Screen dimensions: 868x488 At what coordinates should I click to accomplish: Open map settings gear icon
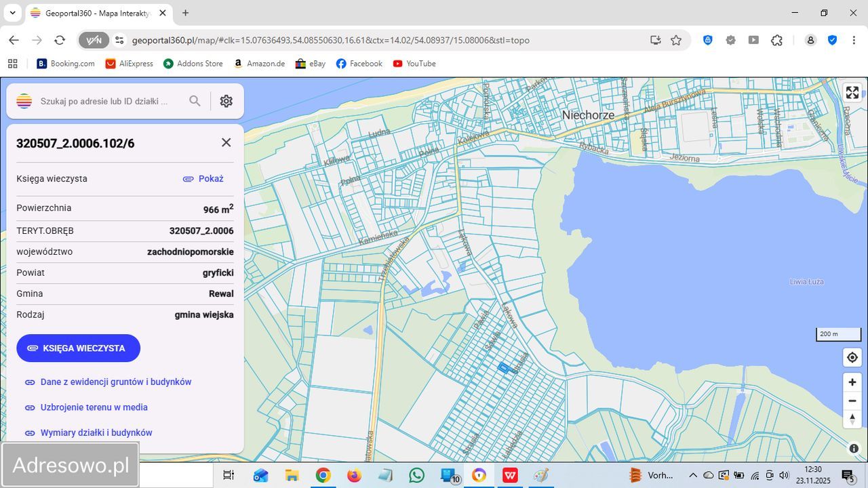[226, 101]
